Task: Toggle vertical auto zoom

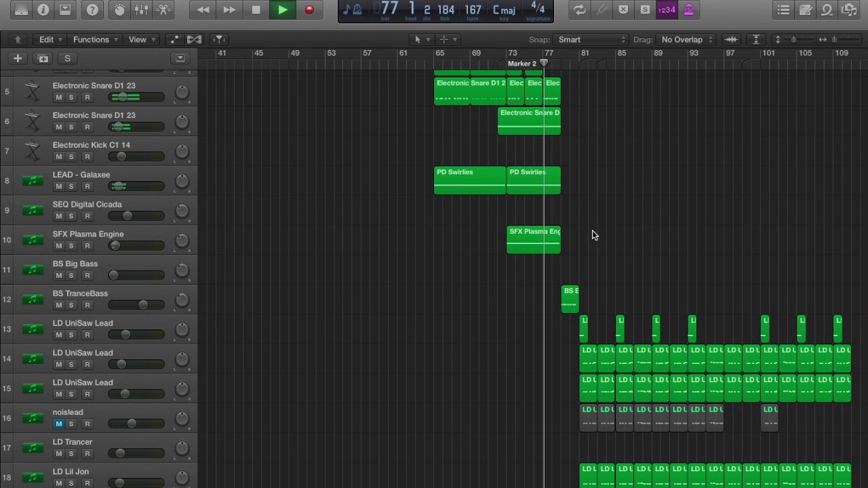Action: click(755, 39)
